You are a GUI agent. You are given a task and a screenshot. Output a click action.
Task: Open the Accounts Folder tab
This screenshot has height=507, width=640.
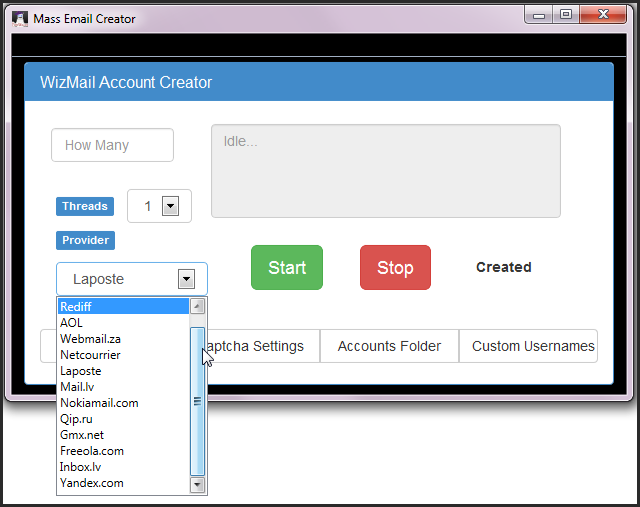(389, 346)
